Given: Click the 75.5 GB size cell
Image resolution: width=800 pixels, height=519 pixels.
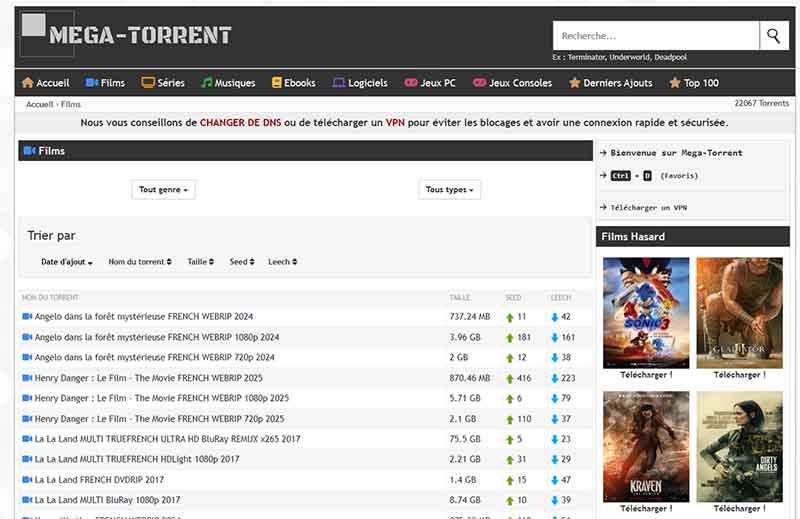Looking at the screenshot, I should click(x=465, y=439).
